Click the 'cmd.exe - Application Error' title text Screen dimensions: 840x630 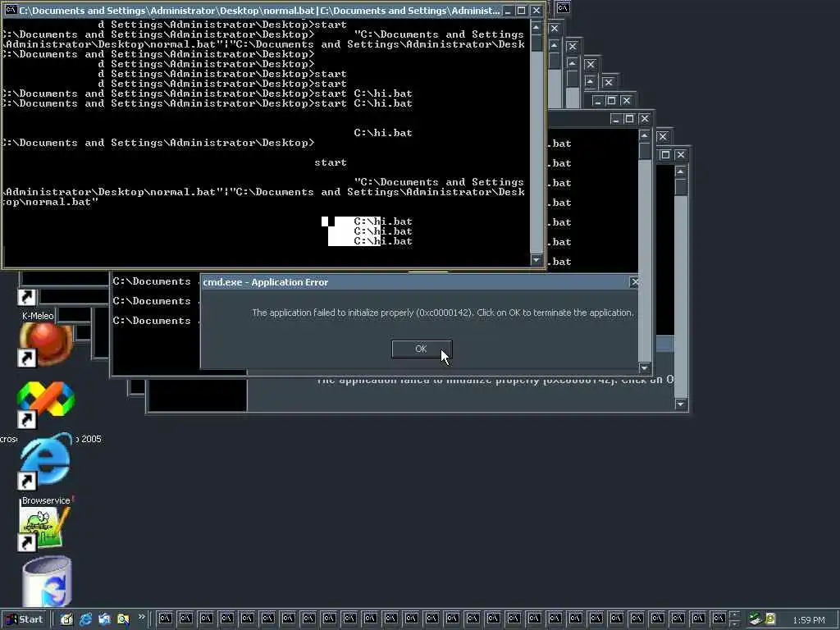coord(265,282)
